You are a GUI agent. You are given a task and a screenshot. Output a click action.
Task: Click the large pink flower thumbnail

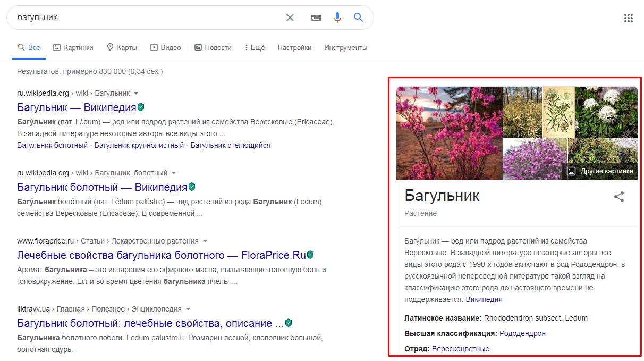point(449,133)
